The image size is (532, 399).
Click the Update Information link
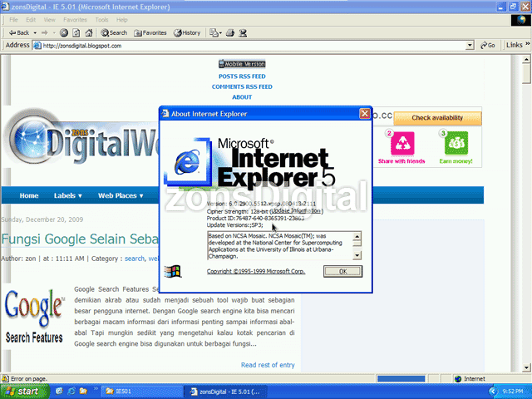click(x=296, y=210)
